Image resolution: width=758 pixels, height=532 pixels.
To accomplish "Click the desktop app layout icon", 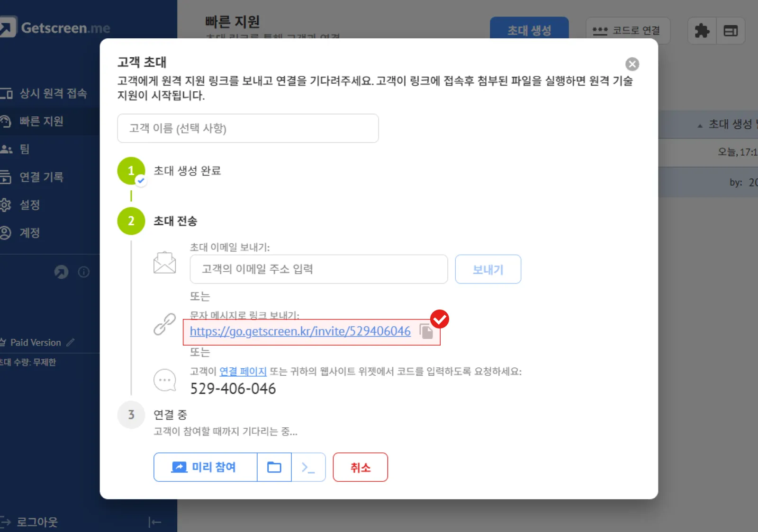I will click(731, 30).
